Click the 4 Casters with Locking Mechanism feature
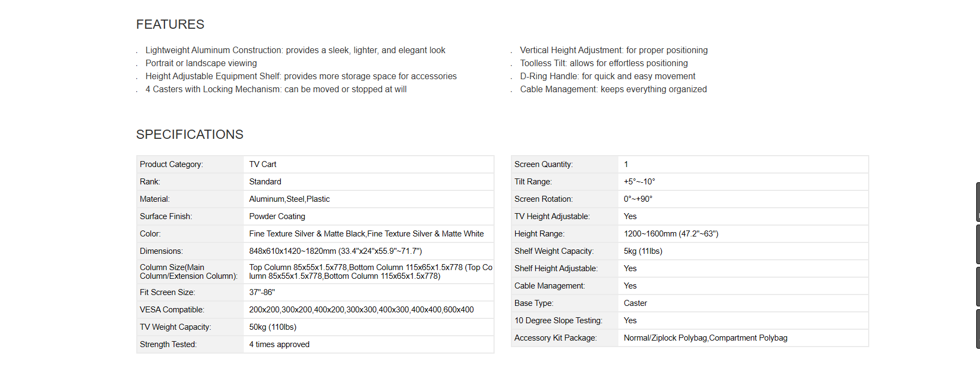 [x=276, y=89]
